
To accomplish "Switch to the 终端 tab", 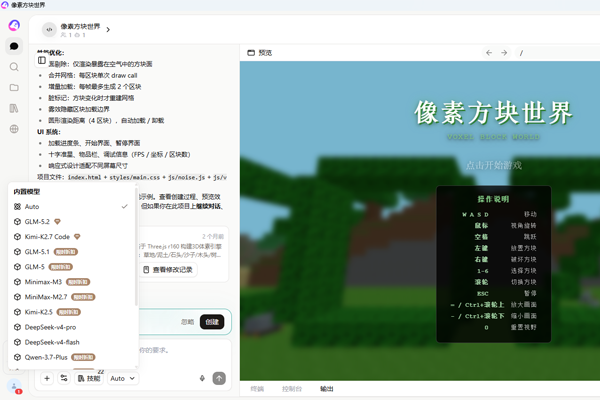I will (x=257, y=389).
